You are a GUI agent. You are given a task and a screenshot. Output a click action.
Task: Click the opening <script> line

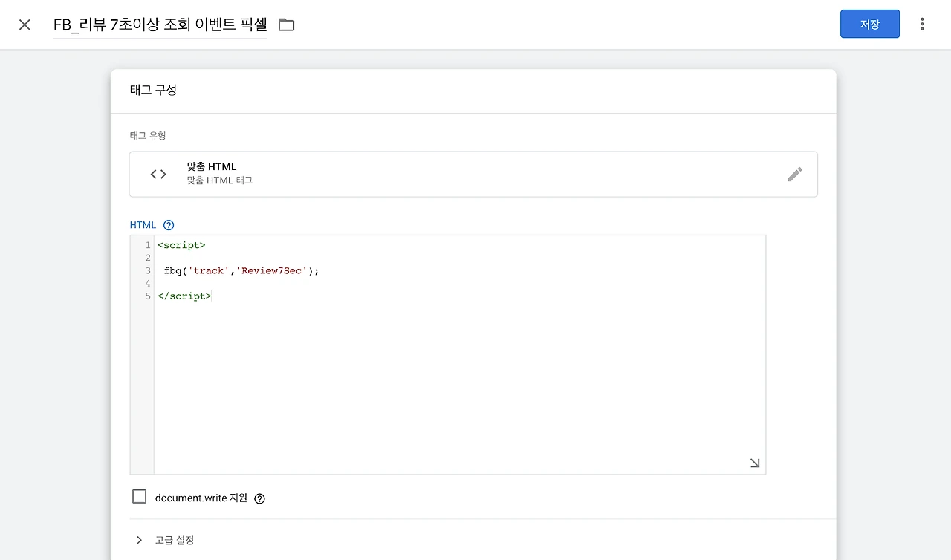[181, 245]
